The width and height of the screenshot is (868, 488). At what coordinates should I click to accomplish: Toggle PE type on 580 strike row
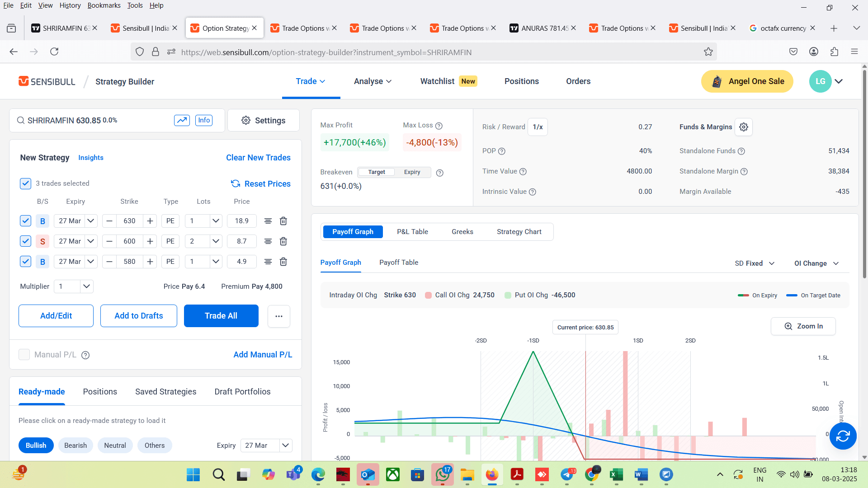click(x=170, y=262)
